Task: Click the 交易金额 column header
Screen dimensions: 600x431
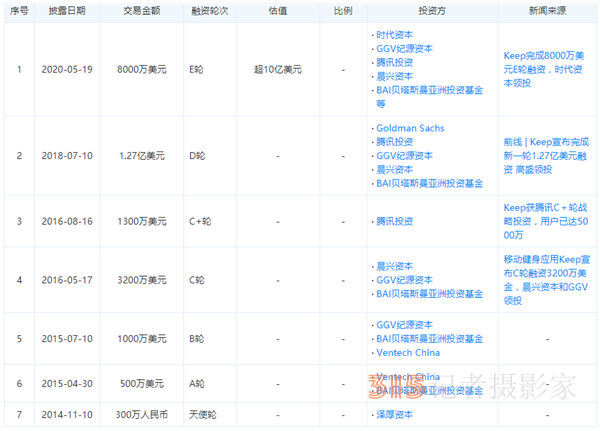Action: 142,11
